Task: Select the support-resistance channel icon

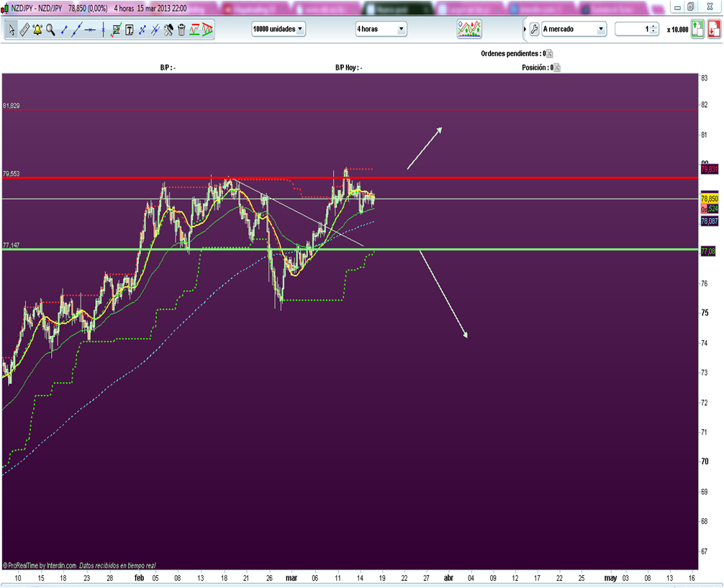Action: pos(194,30)
